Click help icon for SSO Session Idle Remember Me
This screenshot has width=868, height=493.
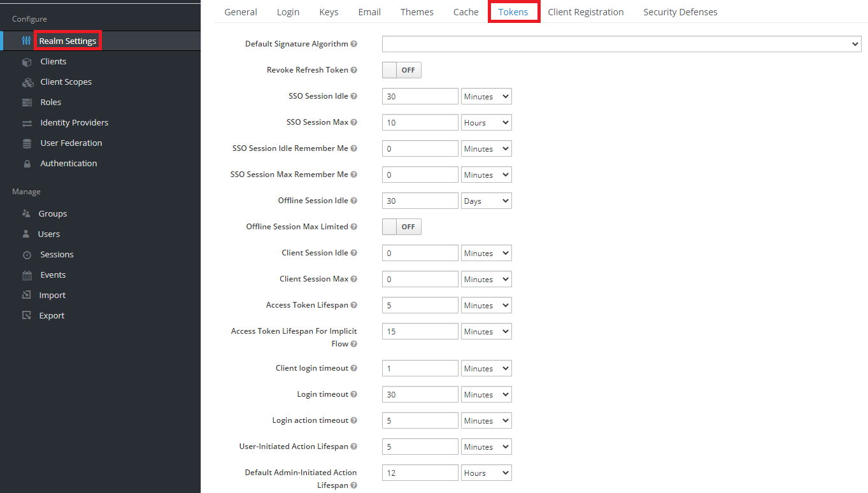coord(353,148)
